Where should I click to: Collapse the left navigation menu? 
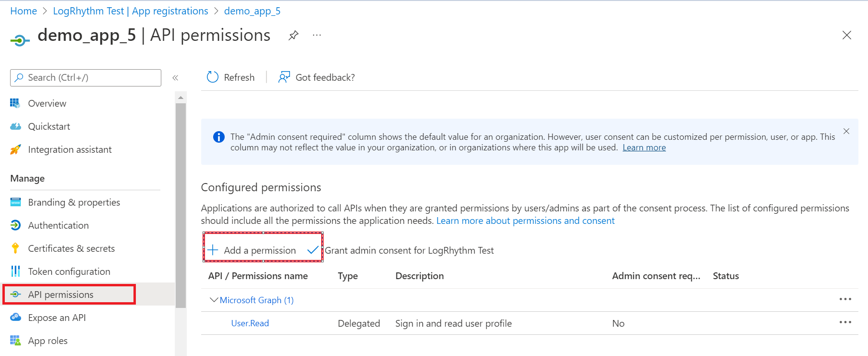[x=175, y=78]
